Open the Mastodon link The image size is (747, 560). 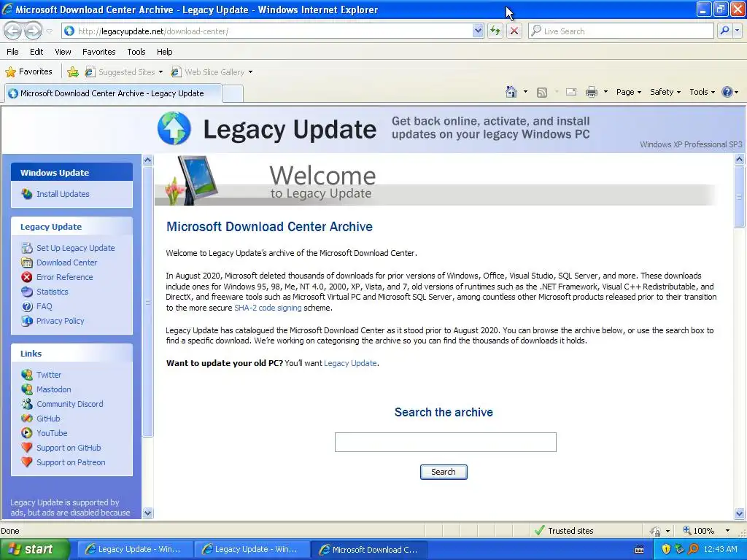tap(53, 389)
